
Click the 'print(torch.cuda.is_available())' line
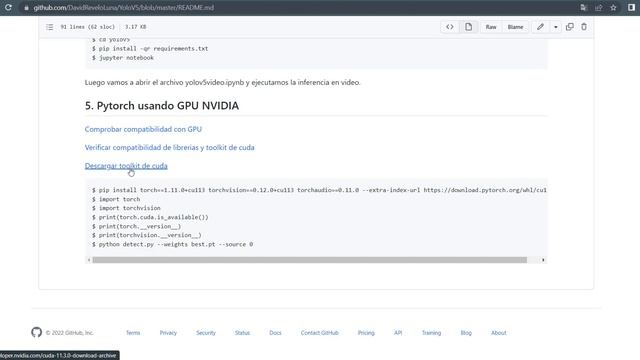[150, 217]
